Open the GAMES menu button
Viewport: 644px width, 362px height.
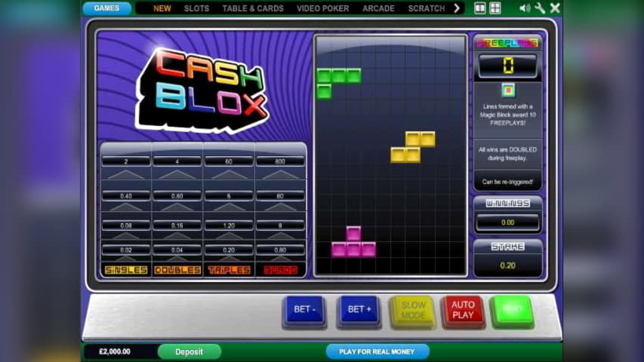coord(106,8)
